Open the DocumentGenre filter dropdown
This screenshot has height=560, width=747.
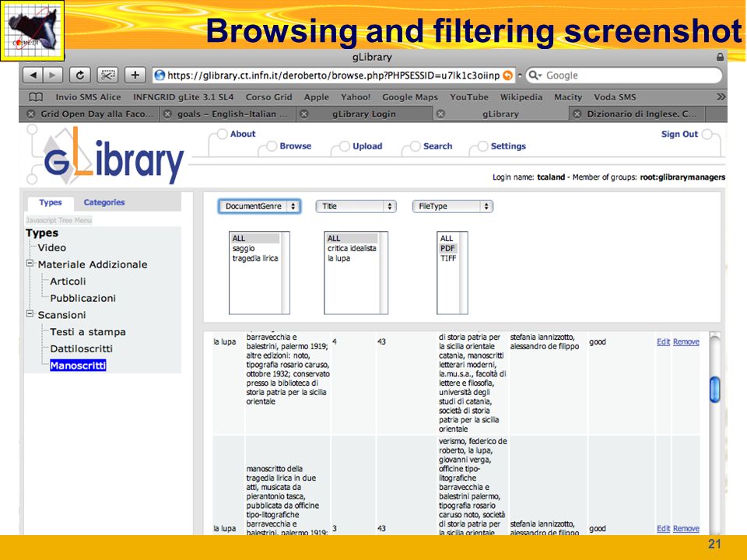pyautogui.click(x=259, y=206)
